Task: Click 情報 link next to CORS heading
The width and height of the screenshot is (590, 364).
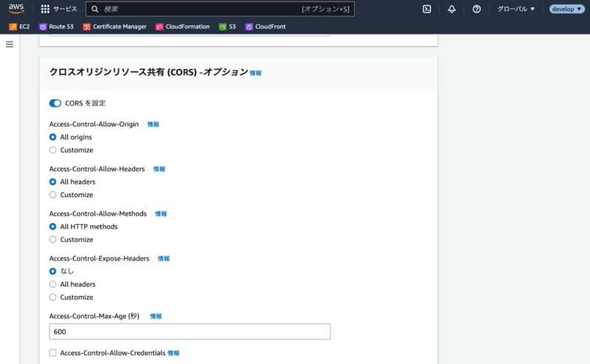Action: pyautogui.click(x=255, y=73)
